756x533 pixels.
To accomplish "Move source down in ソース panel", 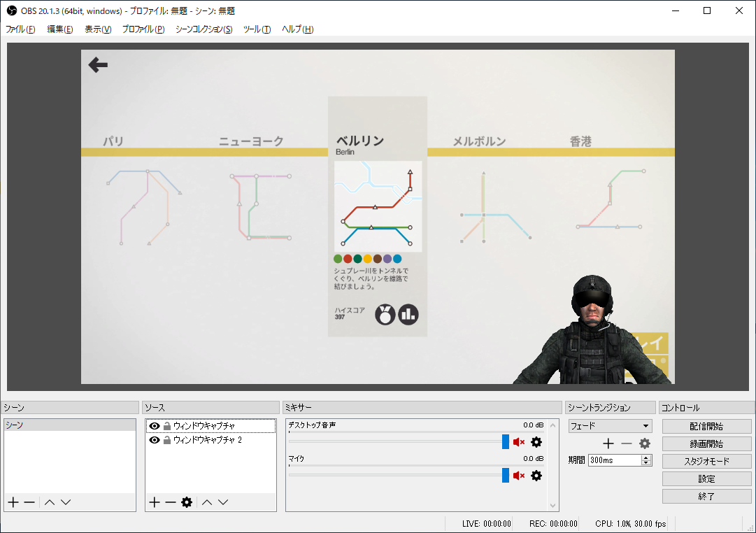I will tap(223, 502).
